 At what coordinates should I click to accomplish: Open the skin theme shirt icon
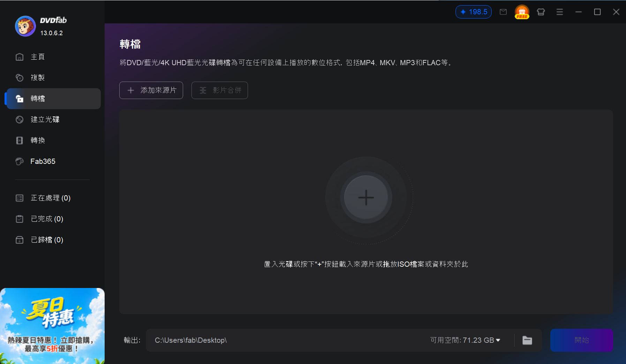tap(541, 12)
